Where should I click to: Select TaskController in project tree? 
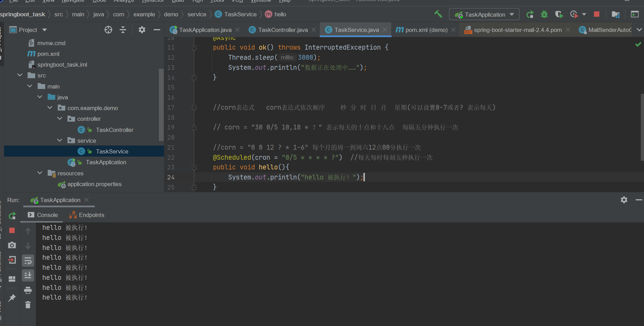click(x=114, y=129)
